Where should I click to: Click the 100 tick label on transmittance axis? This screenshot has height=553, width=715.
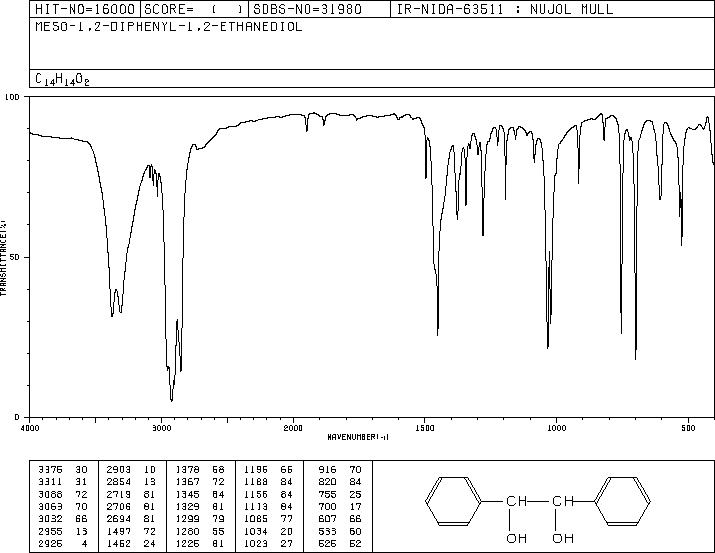point(12,97)
